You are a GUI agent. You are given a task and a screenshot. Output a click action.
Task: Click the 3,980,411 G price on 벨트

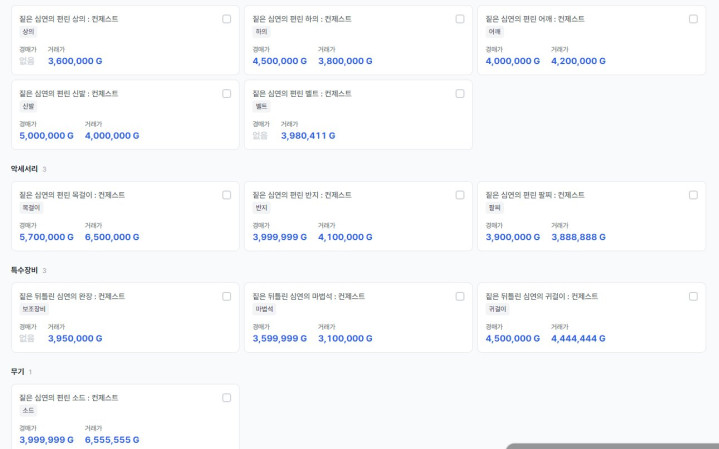[308, 136]
